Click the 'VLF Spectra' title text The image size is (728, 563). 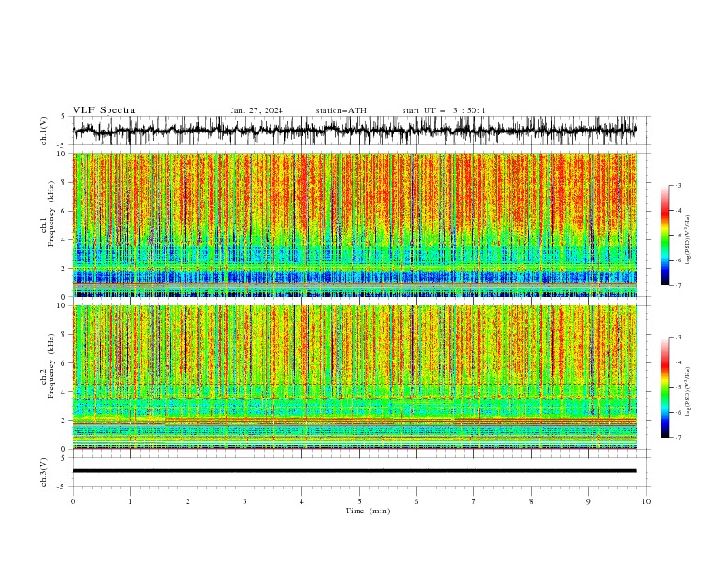tap(104, 110)
